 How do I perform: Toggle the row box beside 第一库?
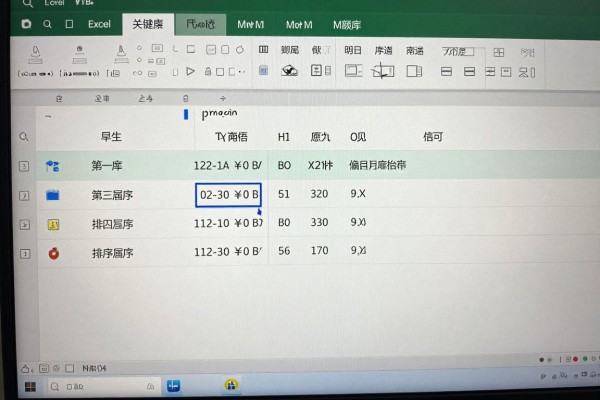[24, 166]
